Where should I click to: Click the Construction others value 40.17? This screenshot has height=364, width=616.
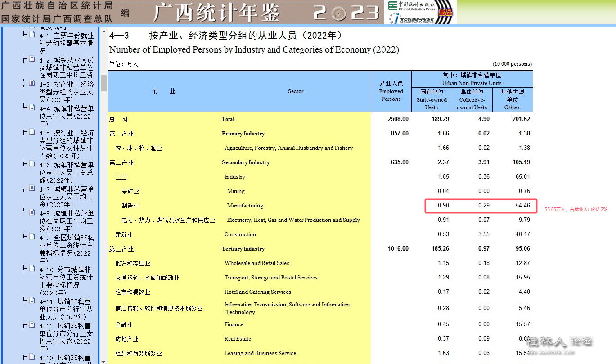pyautogui.click(x=523, y=234)
